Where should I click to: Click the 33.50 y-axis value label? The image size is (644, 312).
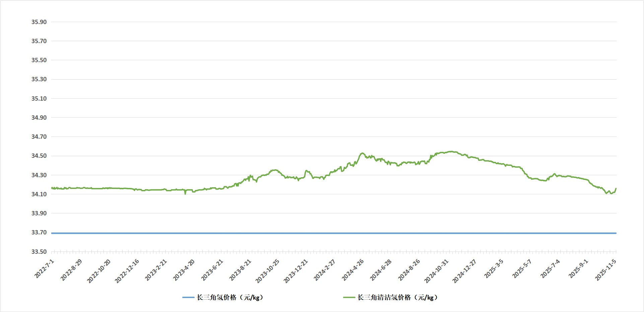39,251
